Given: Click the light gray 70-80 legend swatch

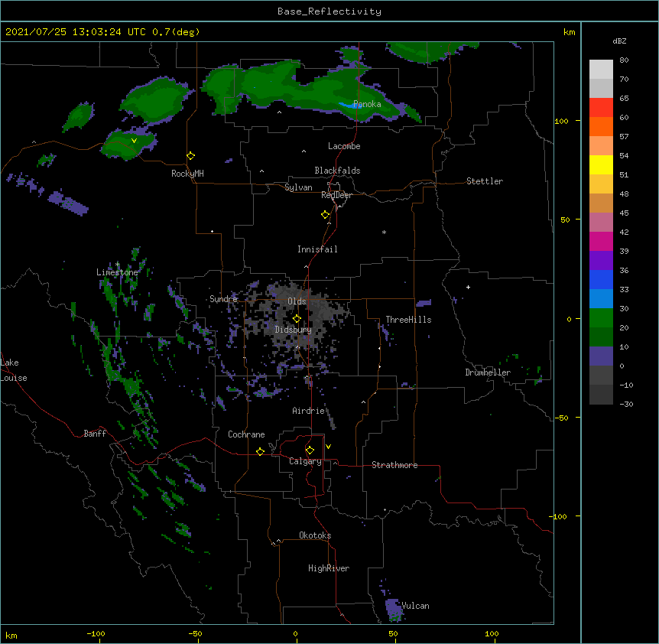Looking at the screenshot, I should 601,70.
